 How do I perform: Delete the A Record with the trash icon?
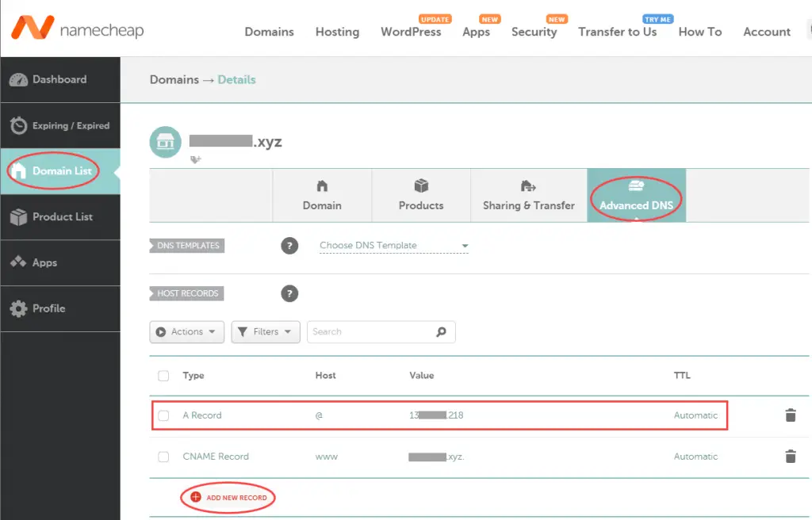click(x=791, y=415)
